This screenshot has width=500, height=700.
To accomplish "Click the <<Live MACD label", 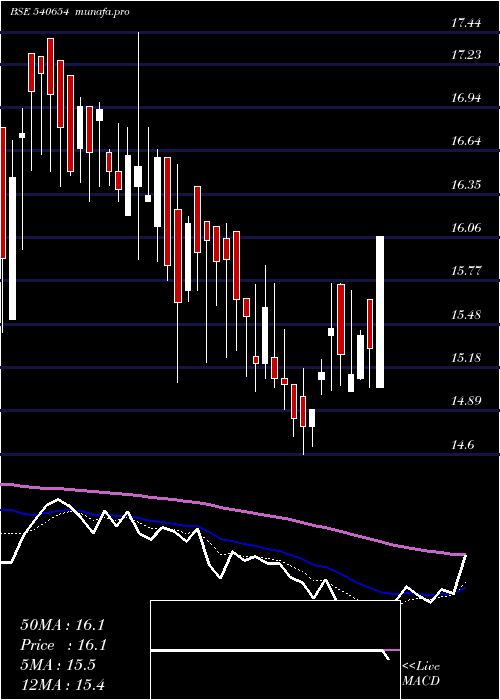I will point(421,674).
